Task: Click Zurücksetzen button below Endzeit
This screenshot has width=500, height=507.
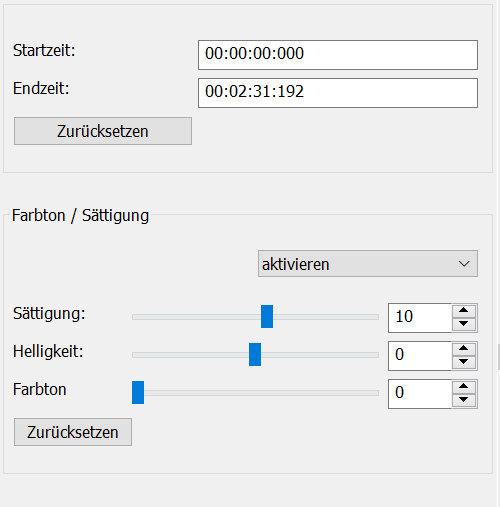Action: 103,131
